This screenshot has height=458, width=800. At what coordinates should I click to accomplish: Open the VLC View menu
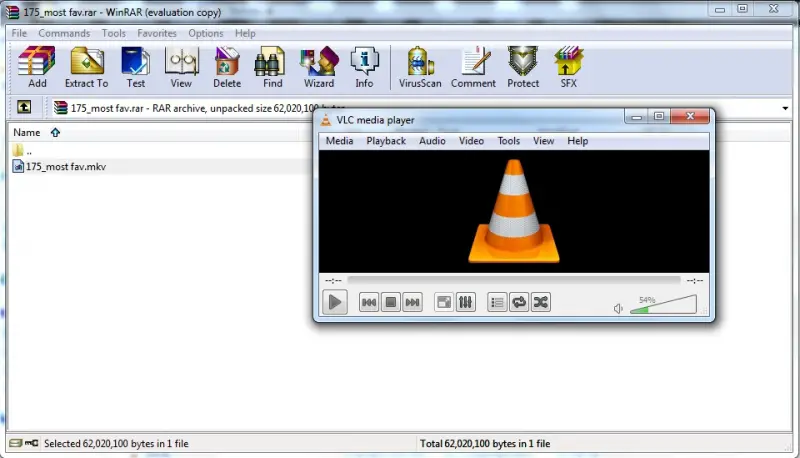pyautogui.click(x=543, y=141)
